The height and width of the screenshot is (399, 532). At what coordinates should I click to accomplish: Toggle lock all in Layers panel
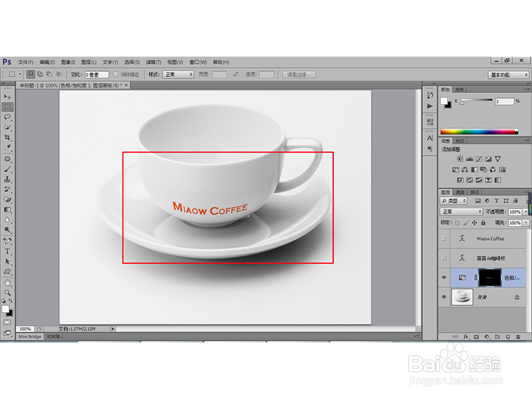point(483,223)
